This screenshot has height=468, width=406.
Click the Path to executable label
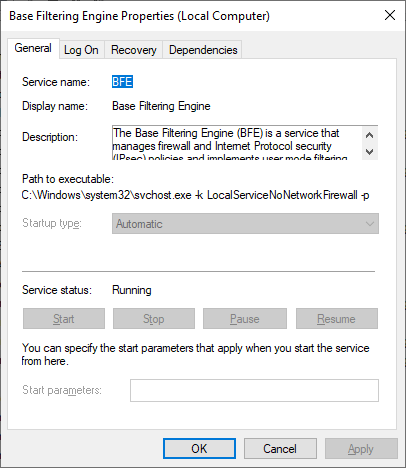[68, 179]
